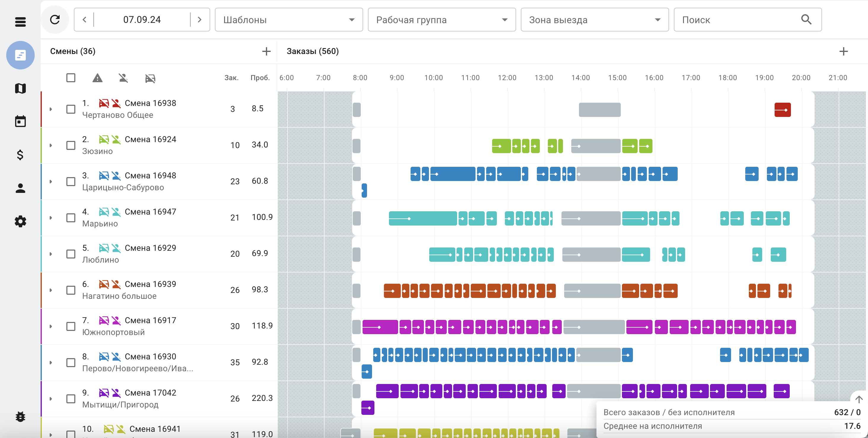868x438 pixels.
Task: Expand the Смена 16924 Зюзино row
Action: (51, 145)
